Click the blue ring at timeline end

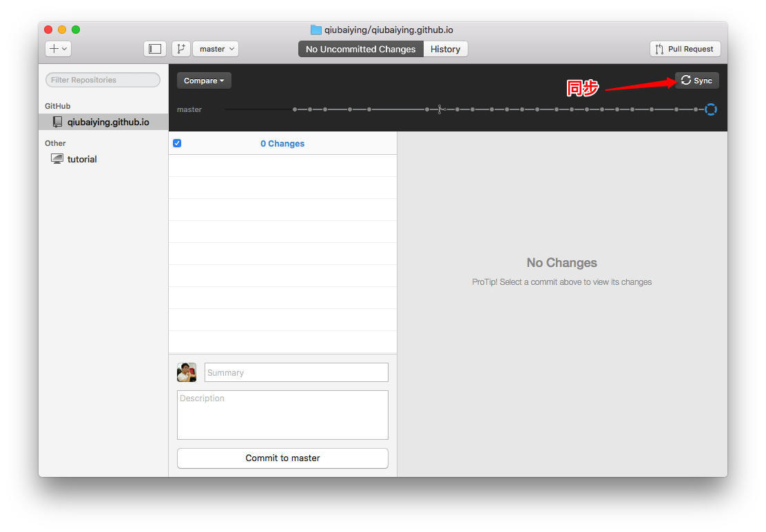click(711, 109)
